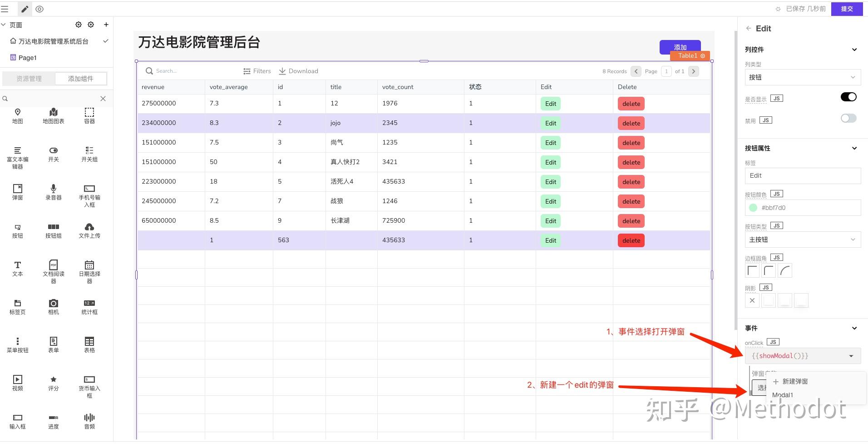The height and width of the screenshot is (444, 868).
Task: Select the 开关组 switch group widget
Action: [89, 155]
